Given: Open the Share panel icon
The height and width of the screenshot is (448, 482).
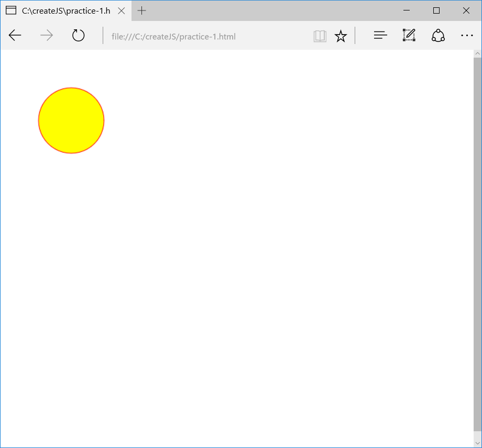Looking at the screenshot, I should click(438, 36).
